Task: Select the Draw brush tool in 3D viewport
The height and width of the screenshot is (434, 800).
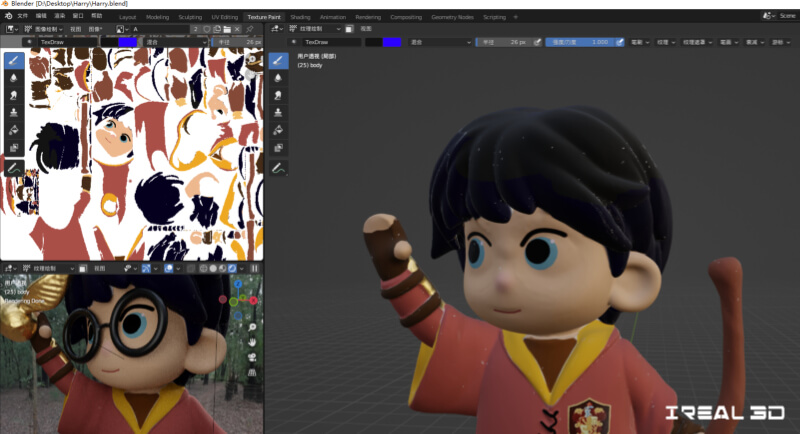Action: click(x=278, y=61)
